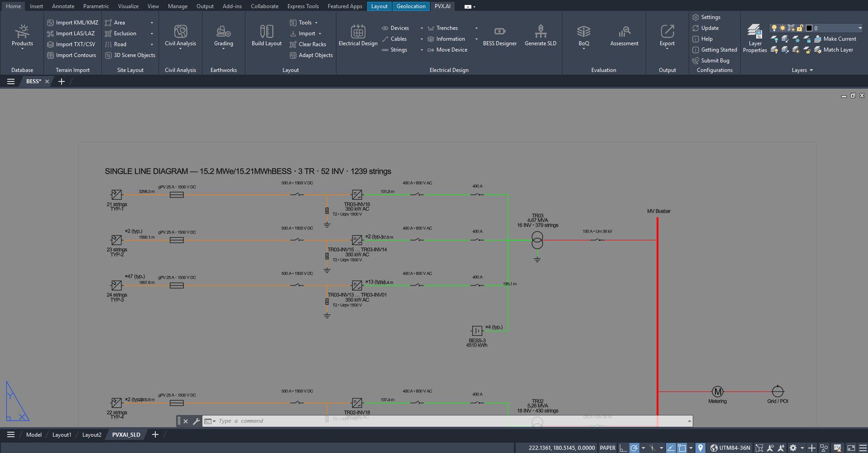Click the customize wrench icon on command line
This screenshot has height=453, width=868.
[x=196, y=421]
